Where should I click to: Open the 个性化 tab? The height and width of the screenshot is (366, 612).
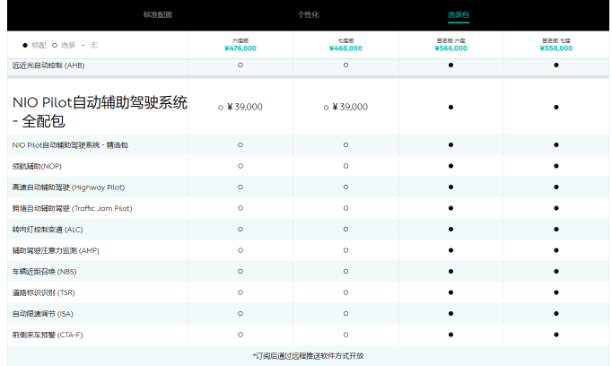(308, 15)
